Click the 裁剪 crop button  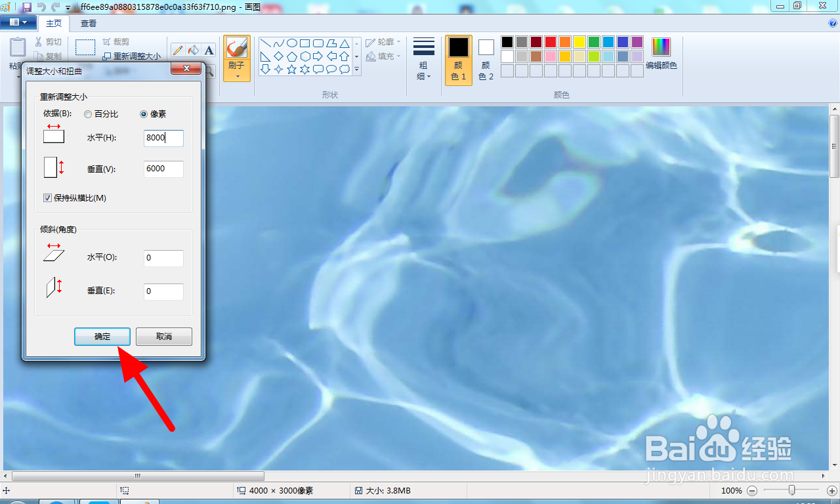click(x=116, y=42)
